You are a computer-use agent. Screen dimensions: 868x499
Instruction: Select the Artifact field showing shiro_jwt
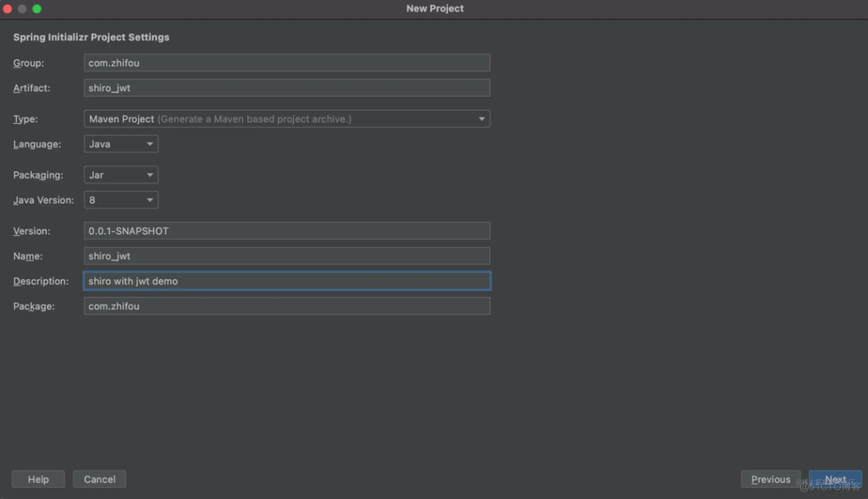coord(287,87)
